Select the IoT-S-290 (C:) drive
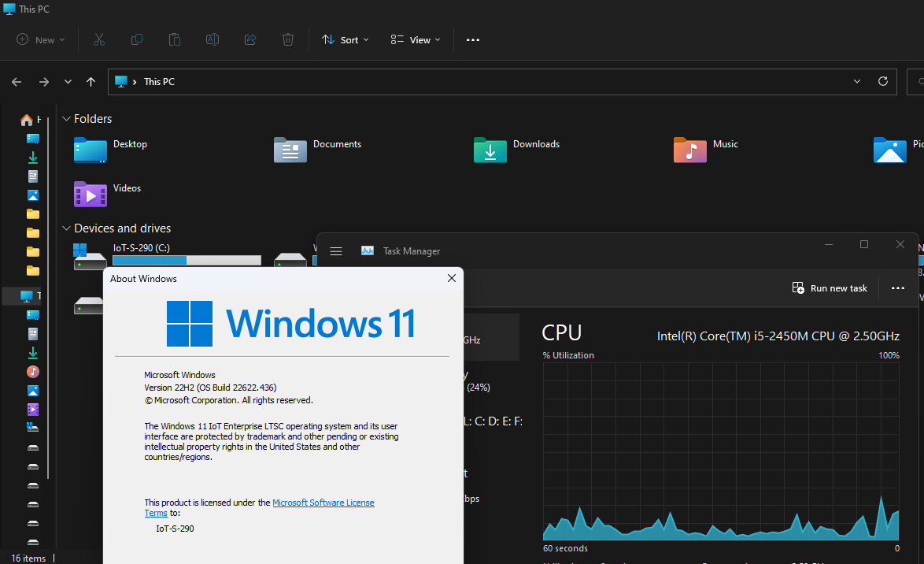The width and height of the screenshot is (924, 564). [x=168, y=257]
